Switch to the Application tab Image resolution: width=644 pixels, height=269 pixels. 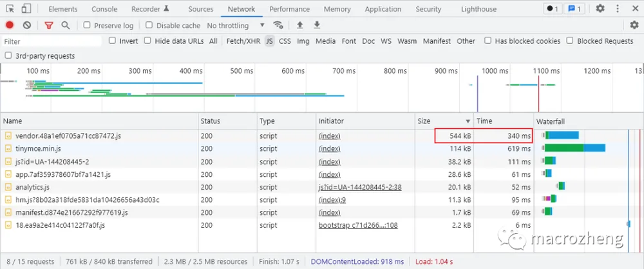click(x=383, y=9)
